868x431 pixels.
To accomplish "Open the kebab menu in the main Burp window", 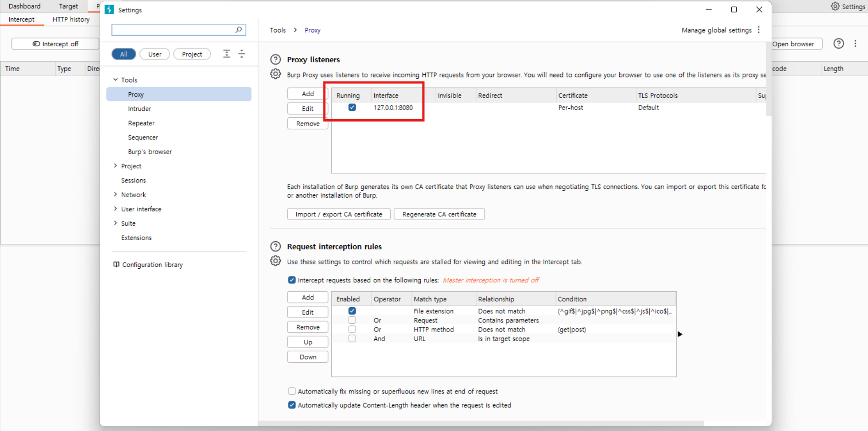I will [855, 44].
